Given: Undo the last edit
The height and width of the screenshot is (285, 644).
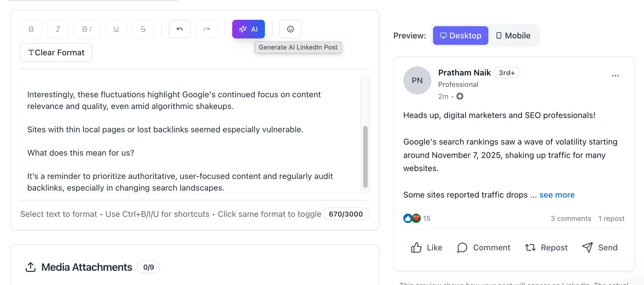Looking at the screenshot, I should coord(180,29).
